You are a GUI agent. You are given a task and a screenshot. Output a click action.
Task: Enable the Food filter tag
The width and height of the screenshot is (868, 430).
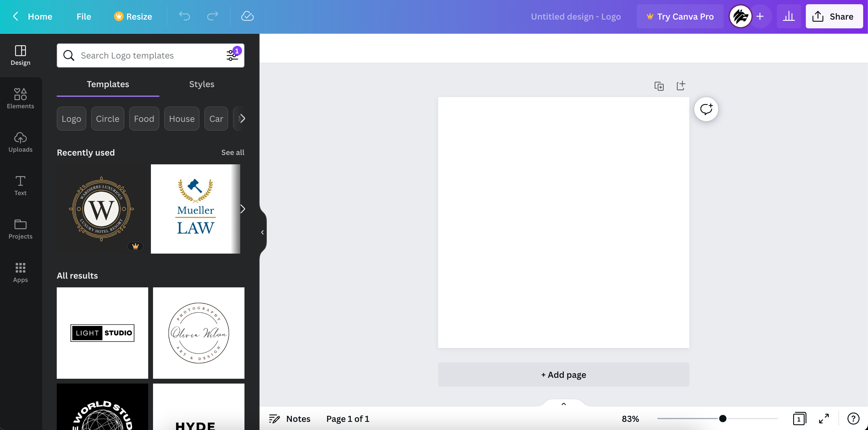[144, 119]
